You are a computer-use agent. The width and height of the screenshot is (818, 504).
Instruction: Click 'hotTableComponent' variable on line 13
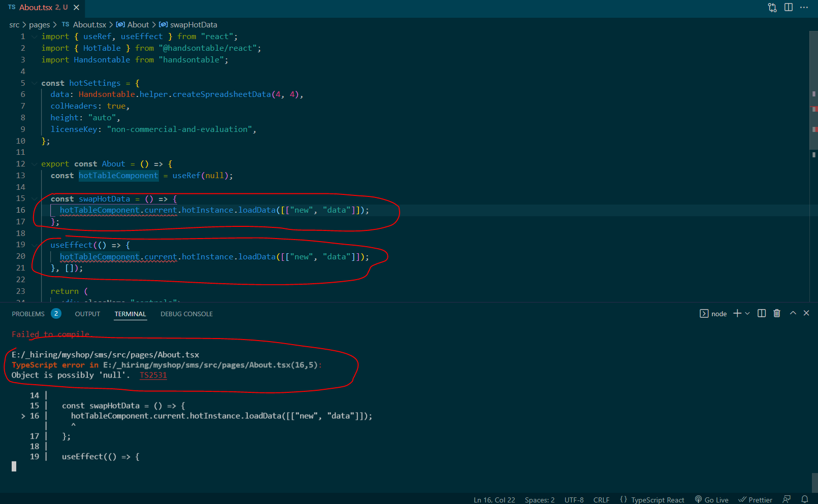[x=118, y=176]
